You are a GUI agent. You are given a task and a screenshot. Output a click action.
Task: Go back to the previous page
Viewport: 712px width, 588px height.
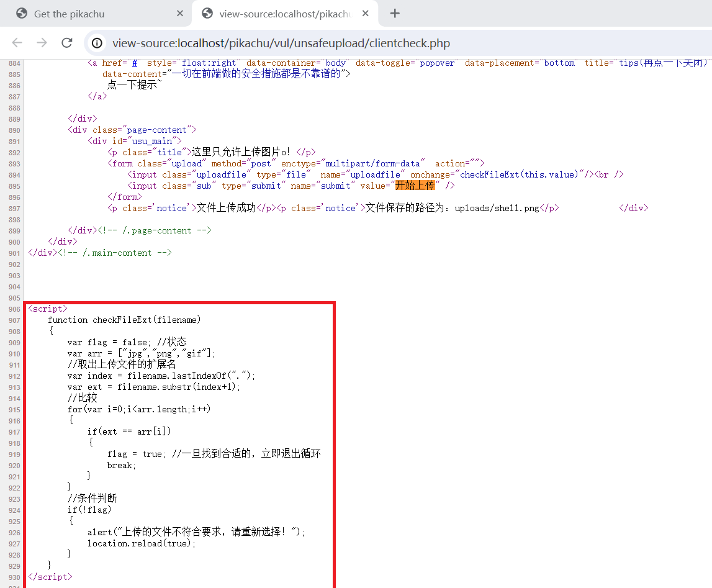tap(17, 43)
